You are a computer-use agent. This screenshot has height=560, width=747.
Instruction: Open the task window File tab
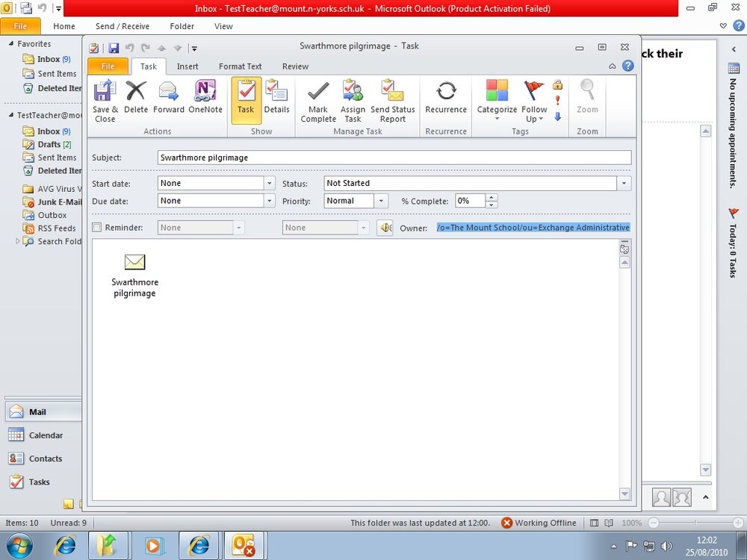(x=108, y=66)
